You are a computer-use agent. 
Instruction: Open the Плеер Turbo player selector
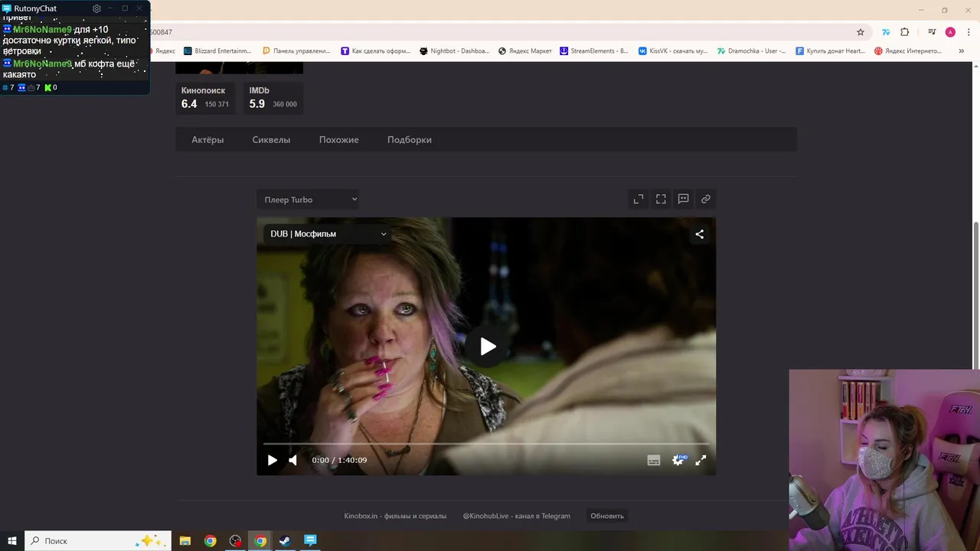pyautogui.click(x=308, y=200)
